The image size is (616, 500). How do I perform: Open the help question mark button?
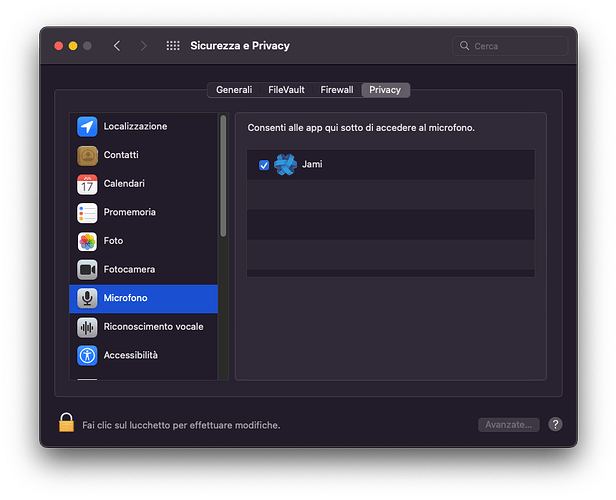point(555,425)
